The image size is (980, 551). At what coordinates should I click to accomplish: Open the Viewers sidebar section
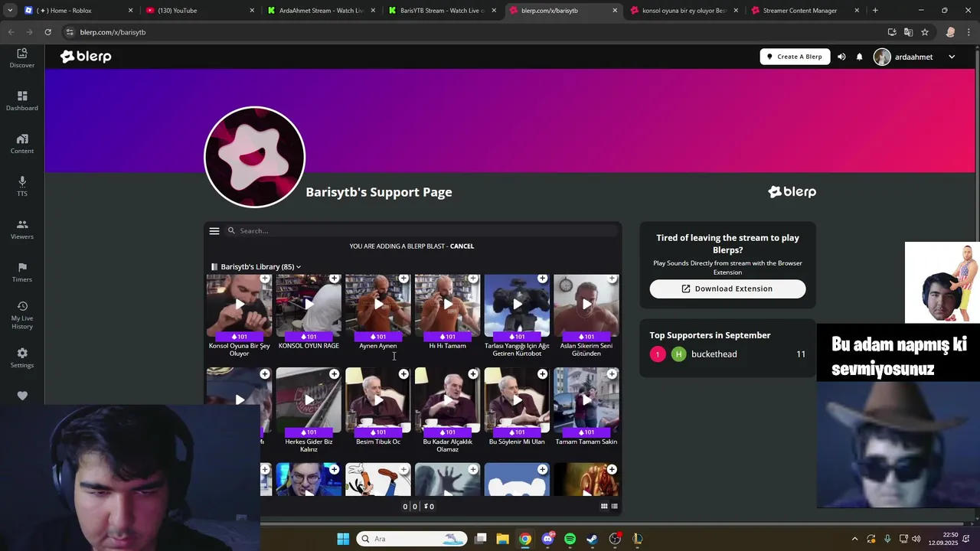21,230
